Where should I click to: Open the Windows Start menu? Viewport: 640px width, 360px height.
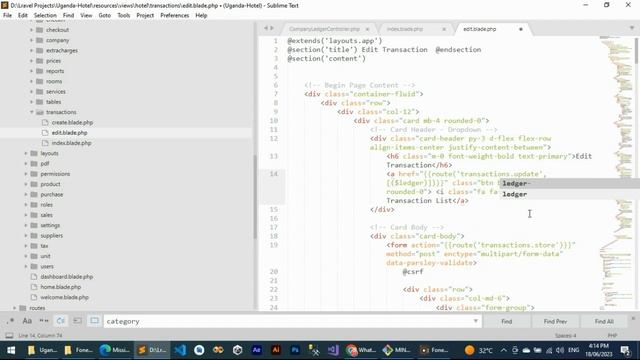point(11,350)
